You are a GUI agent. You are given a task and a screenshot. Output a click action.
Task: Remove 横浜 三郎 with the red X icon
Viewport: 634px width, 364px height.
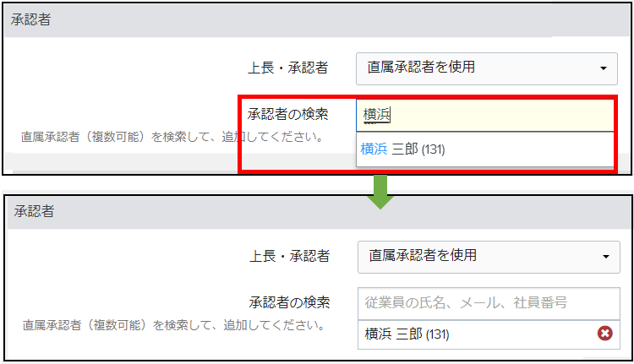coord(605,334)
